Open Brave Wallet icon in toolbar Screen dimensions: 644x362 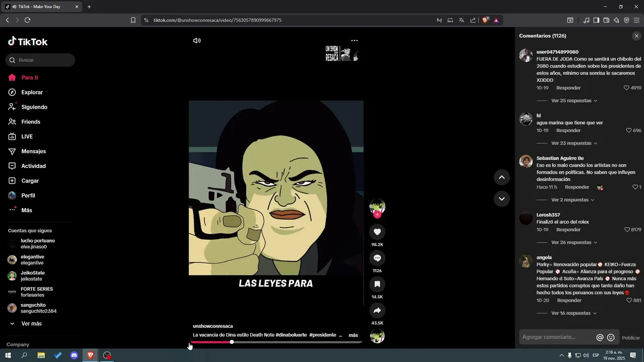pos(606,20)
